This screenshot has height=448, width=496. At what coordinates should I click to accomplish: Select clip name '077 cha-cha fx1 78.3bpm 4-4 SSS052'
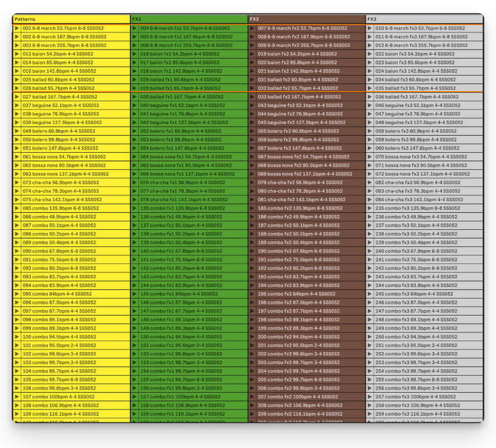coord(182,191)
